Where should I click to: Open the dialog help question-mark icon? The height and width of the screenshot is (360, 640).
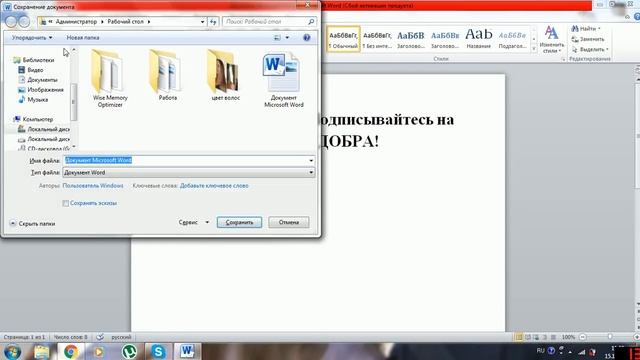point(307,38)
